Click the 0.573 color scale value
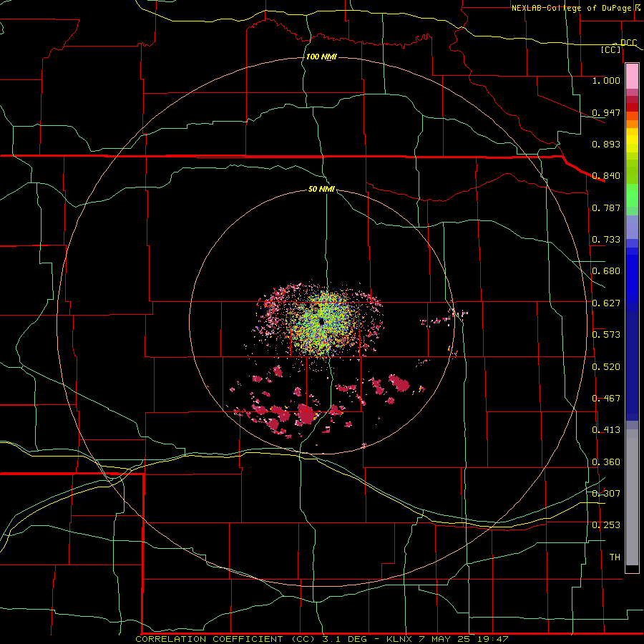The width and height of the screenshot is (644, 644). pos(606,335)
